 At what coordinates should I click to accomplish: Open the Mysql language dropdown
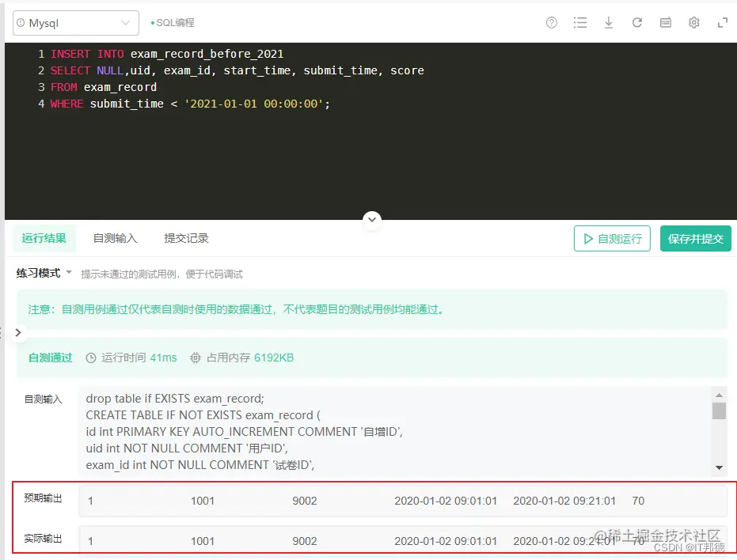[x=76, y=23]
